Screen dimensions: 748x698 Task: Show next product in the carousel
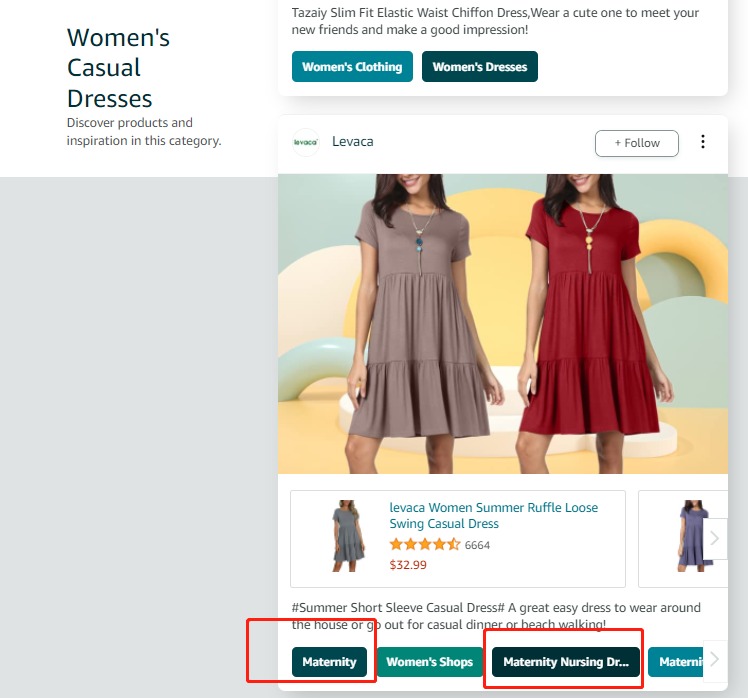click(715, 539)
